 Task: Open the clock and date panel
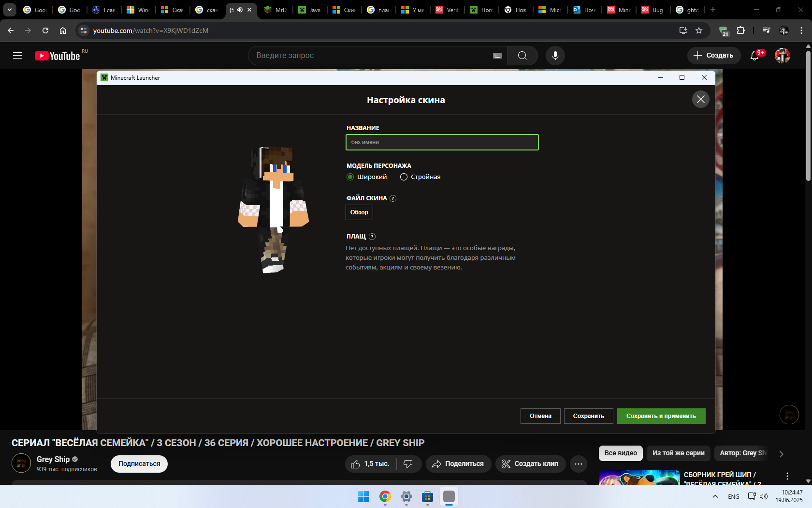(x=789, y=497)
